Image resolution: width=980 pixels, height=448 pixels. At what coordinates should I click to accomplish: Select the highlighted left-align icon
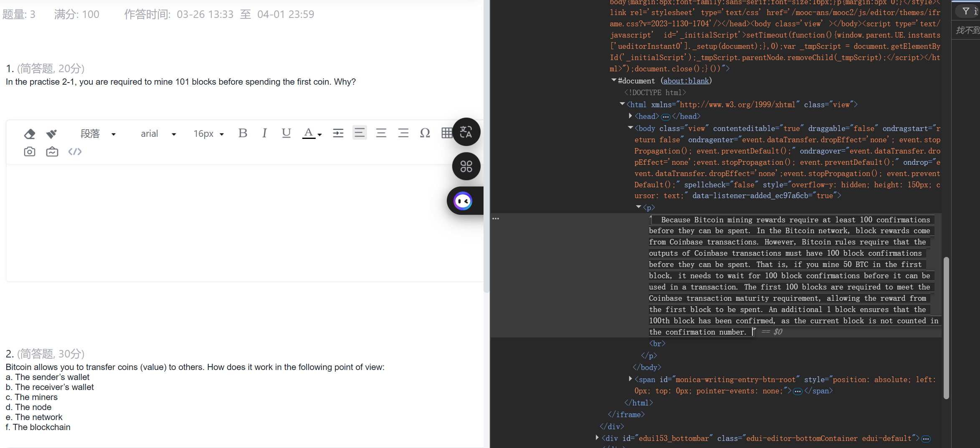360,133
